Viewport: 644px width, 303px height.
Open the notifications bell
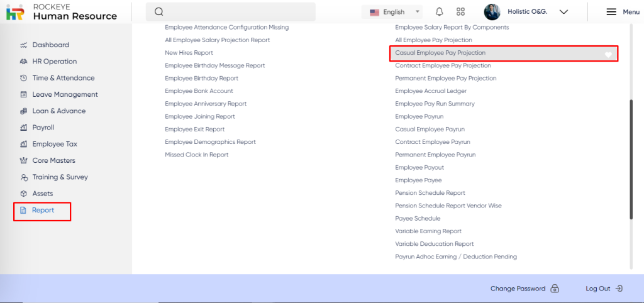[x=440, y=11]
